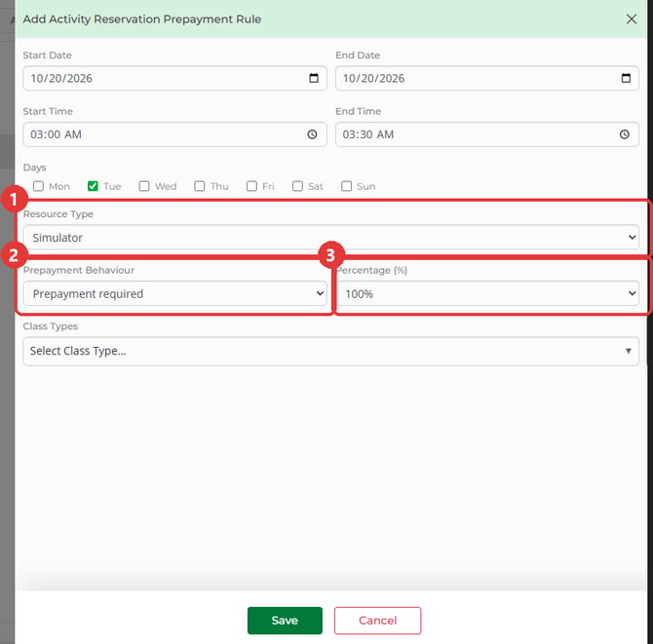This screenshot has width=653, height=644.
Task: Click the Start Time field 03:00 AM
Action: pos(174,134)
